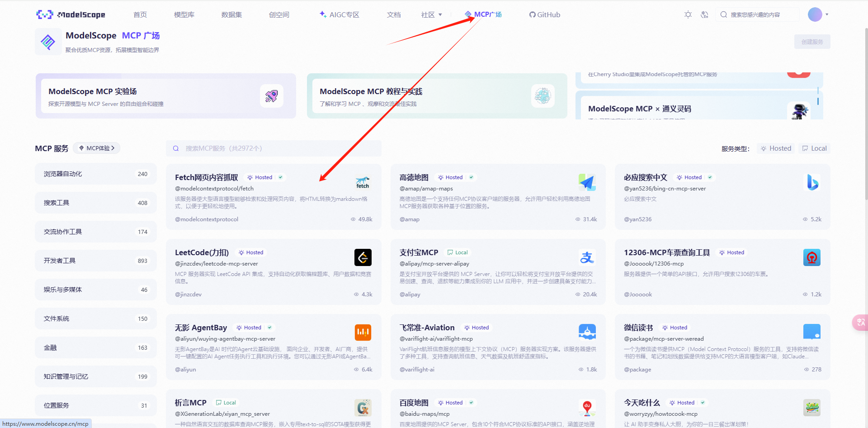Click the fetch logo on Fetch网页内容抓取 card
868x428 pixels.
pos(363,182)
